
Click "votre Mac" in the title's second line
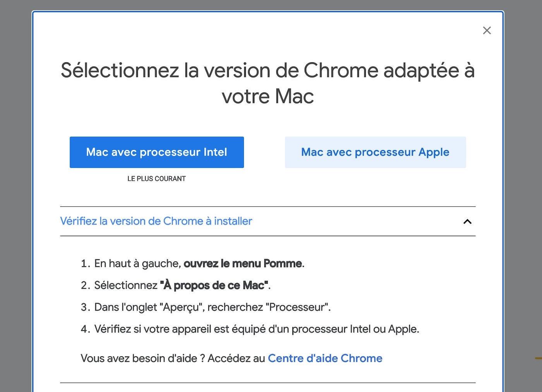point(268,96)
